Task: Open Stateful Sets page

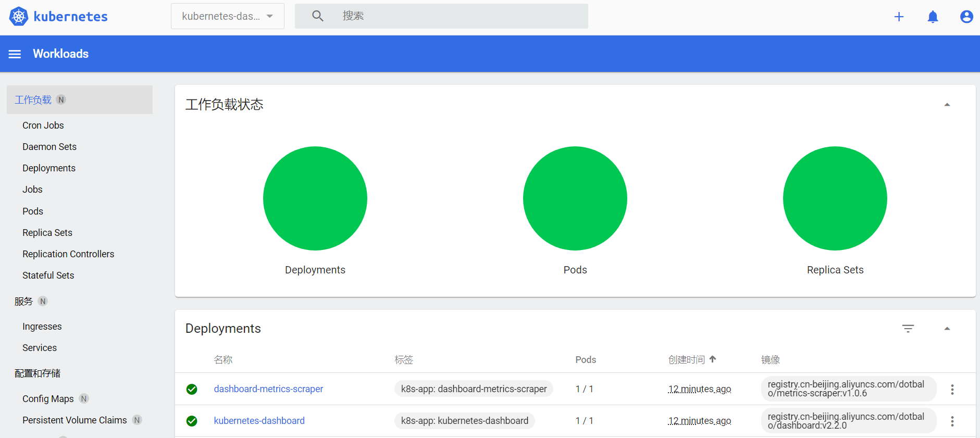Action: (48, 276)
